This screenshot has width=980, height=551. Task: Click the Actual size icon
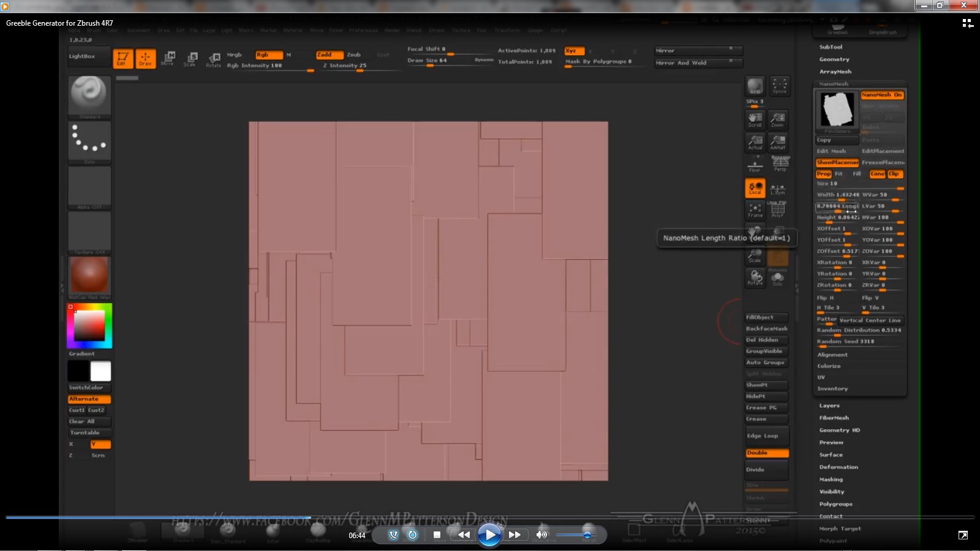(x=755, y=142)
